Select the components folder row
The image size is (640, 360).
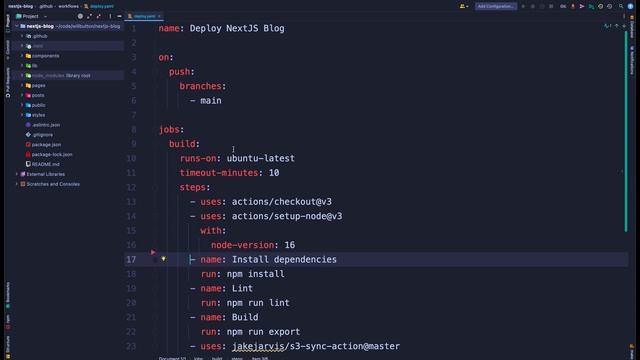69,56
